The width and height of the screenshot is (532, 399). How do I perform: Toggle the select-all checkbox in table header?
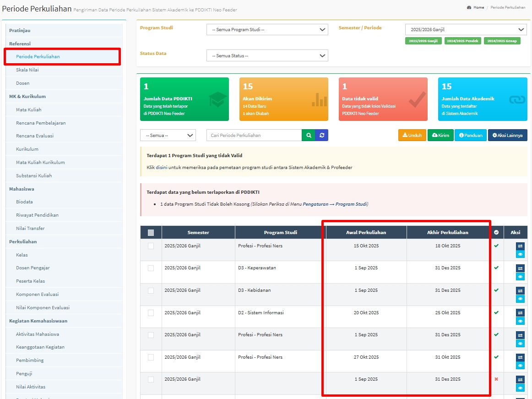click(151, 232)
